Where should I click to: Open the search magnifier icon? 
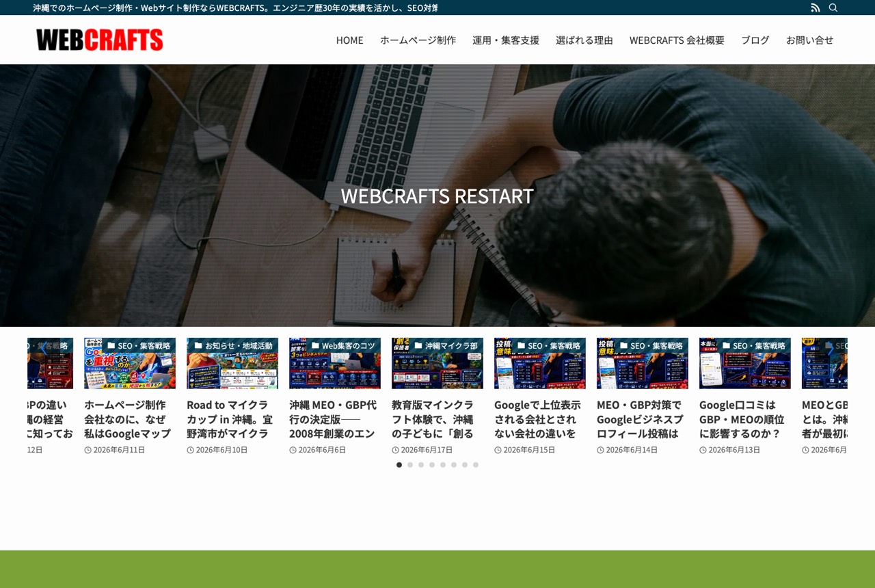[x=833, y=8]
